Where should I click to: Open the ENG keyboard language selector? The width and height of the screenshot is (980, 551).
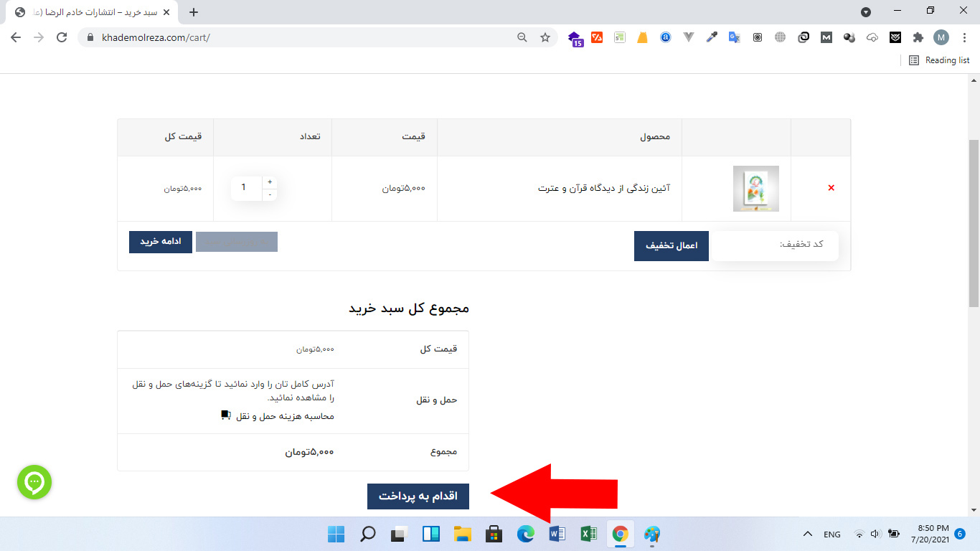coord(831,534)
